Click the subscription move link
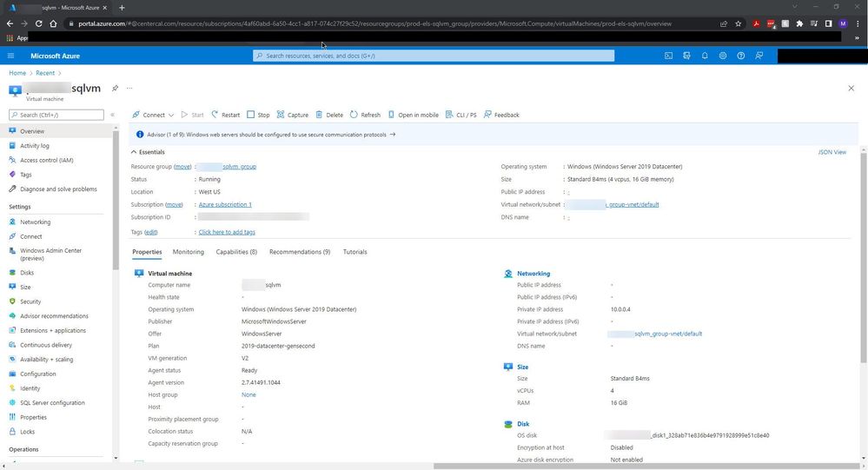The width and height of the screenshot is (868, 470). click(174, 205)
